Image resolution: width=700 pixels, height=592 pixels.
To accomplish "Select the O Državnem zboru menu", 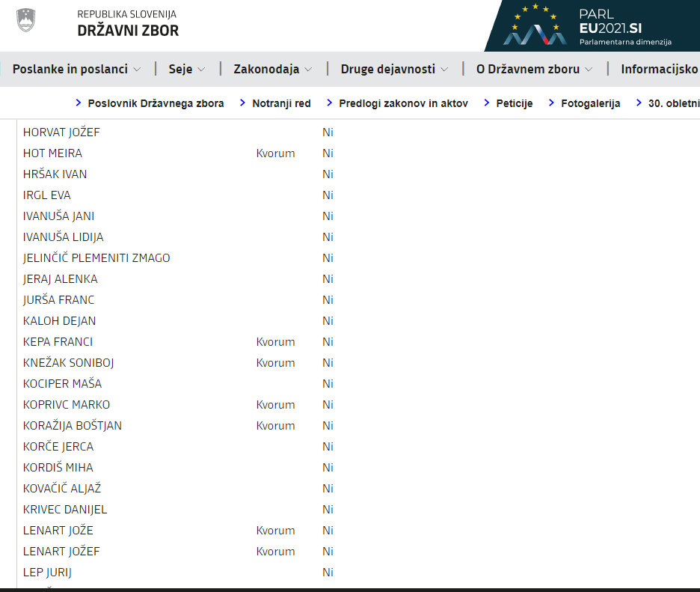I will click(x=534, y=69).
